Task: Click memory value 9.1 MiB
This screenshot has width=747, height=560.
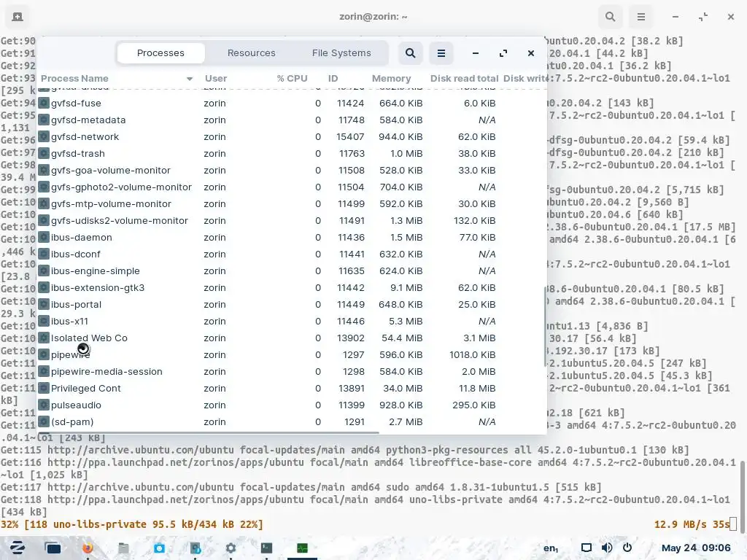Action: 406,287
